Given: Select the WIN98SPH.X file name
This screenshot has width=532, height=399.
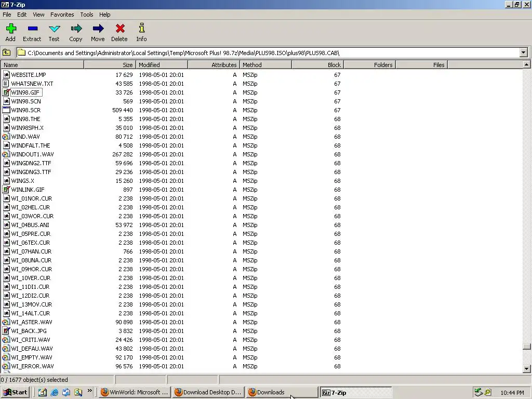Looking at the screenshot, I should pos(28,128).
